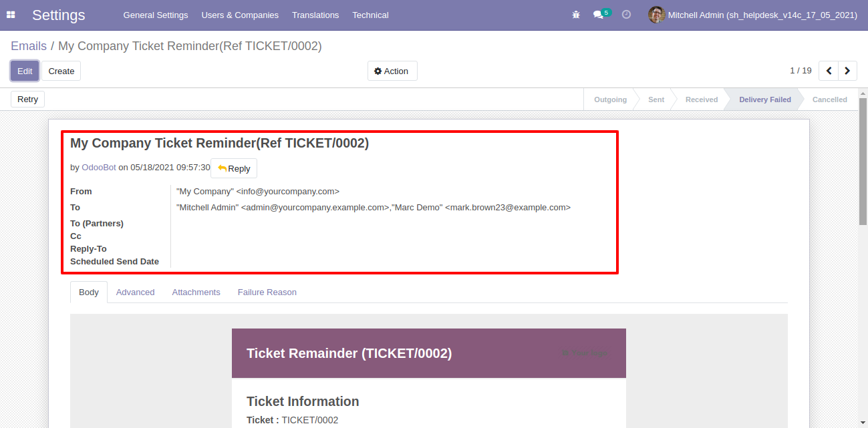Reply to the email message

pos(234,168)
